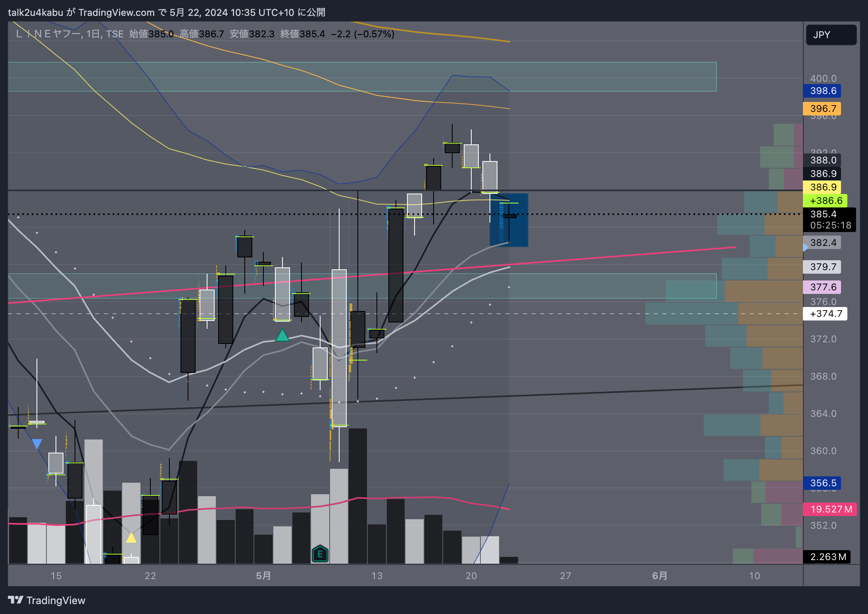Click the 高値386.7 high value in legend
Screen dimensions: 868x614
point(202,34)
